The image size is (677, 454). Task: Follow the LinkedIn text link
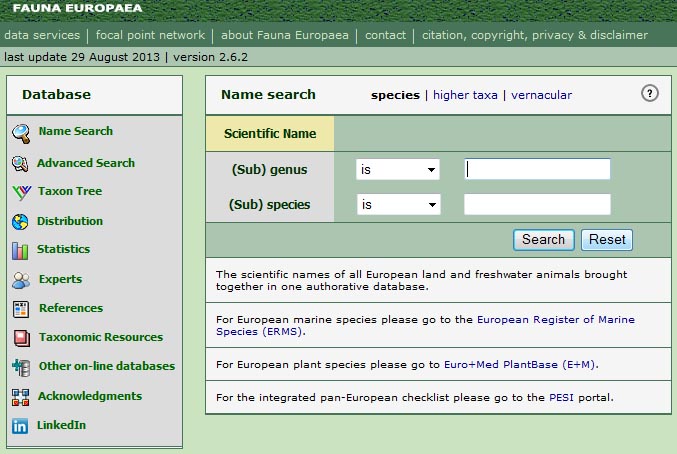[x=61, y=425]
